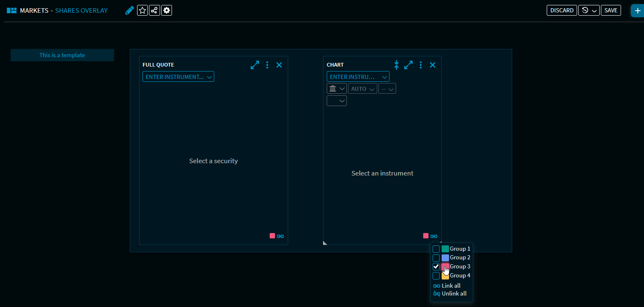Open the history/revert dropdown next to Discard
Screen dimensions: 644x307
coord(589,10)
